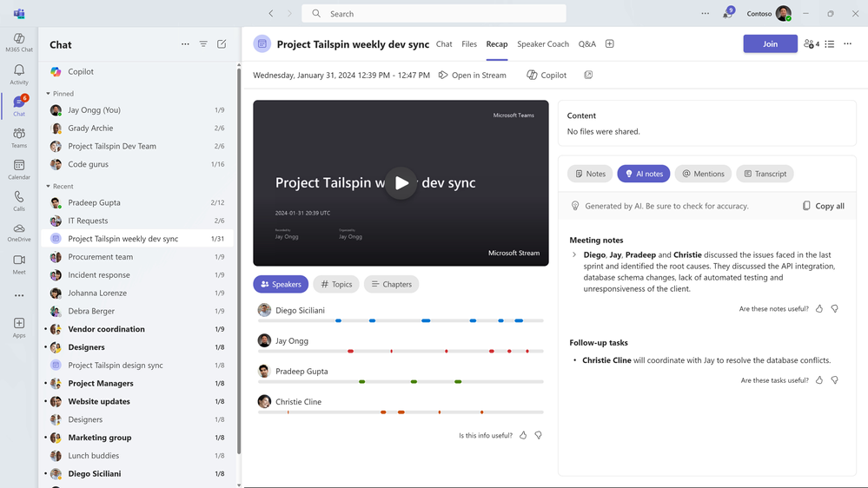This screenshot has height=488, width=868.
Task: Open the Chat tab
Action: tap(444, 43)
